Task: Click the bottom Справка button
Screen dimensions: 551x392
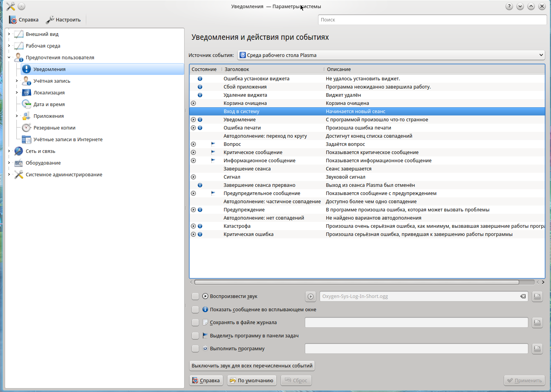Action: tap(206, 381)
